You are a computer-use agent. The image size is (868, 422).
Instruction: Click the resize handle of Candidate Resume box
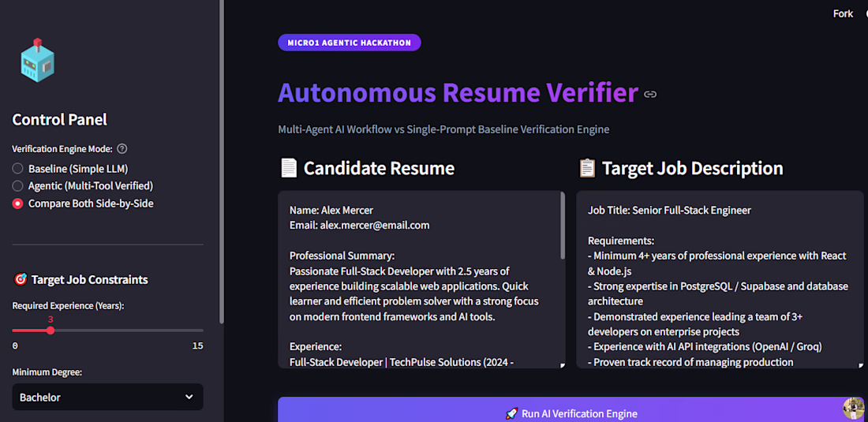click(561, 364)
